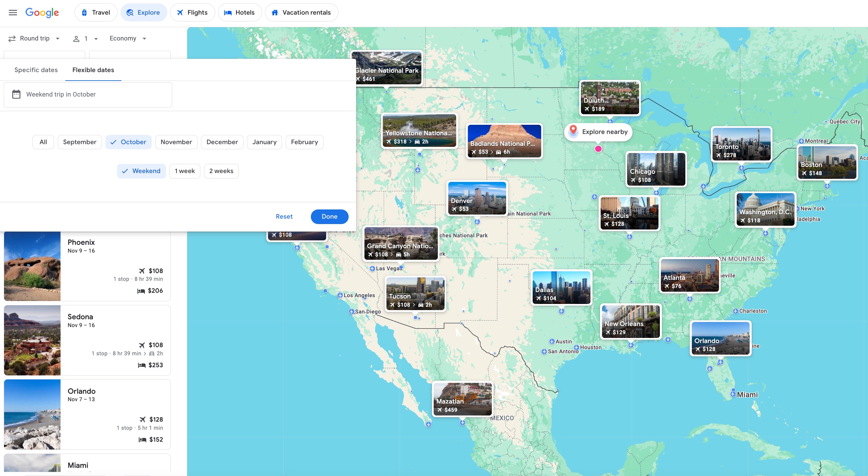The image size is (868, 476).
Task: Click the Sedona destination thumbnail
Action: point(32,340)
